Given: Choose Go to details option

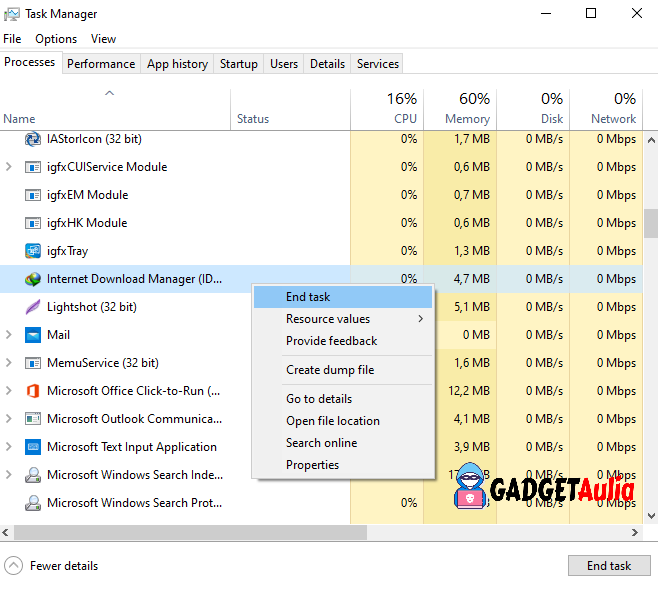Looking at the screenshot, I should click(343, 399).
